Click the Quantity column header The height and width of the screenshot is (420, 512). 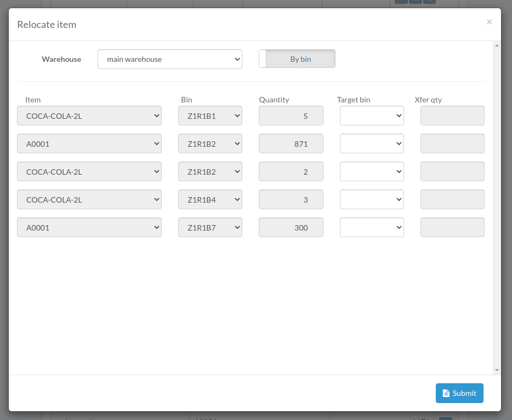point(274,100)
